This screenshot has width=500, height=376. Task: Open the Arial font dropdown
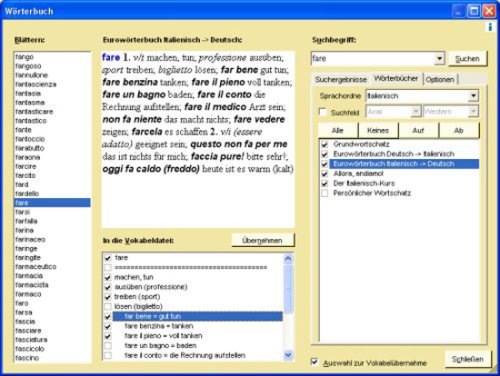point(415,112)
